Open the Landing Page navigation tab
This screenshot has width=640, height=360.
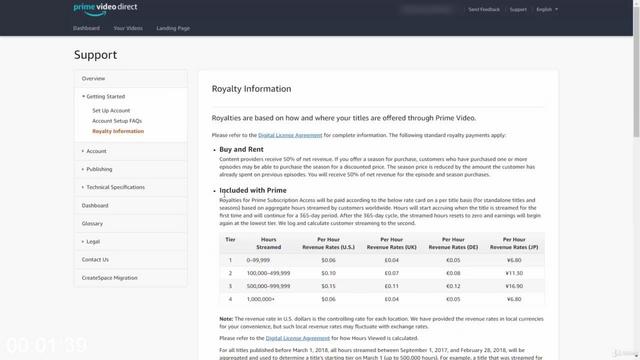173,28
